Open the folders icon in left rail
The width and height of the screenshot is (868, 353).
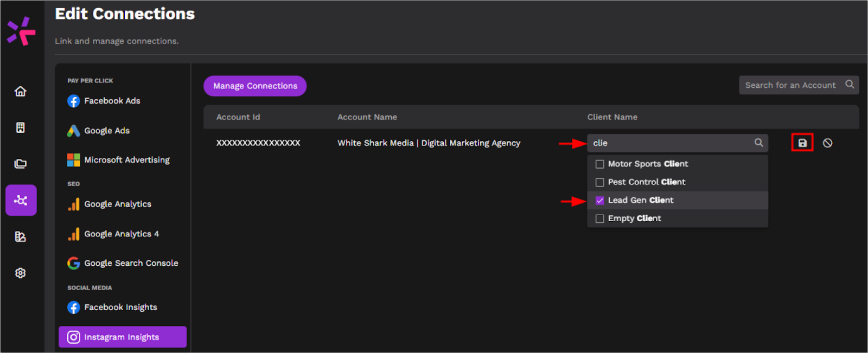[21, 164]
